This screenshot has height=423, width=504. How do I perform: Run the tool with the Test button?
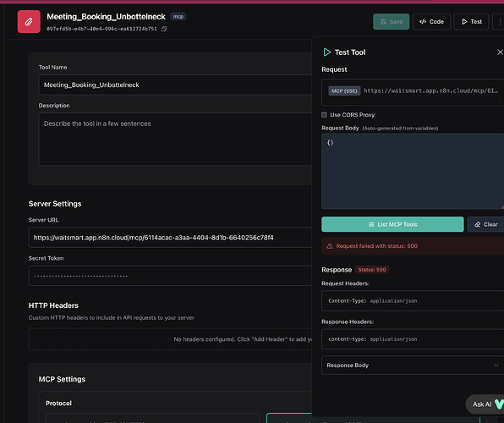point(472,21)
